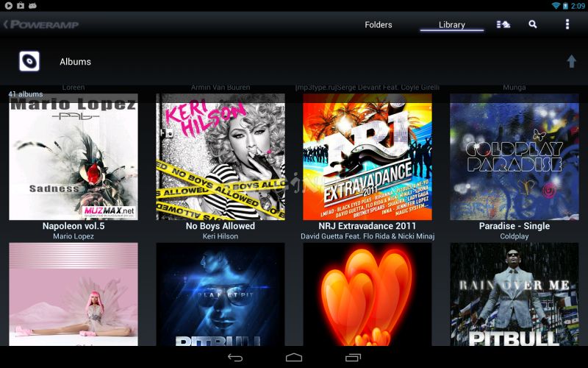This screenshot has height=368, width=588.
Task: Select the Napoleon vol.5 title
Action: (x=73, y=226)
